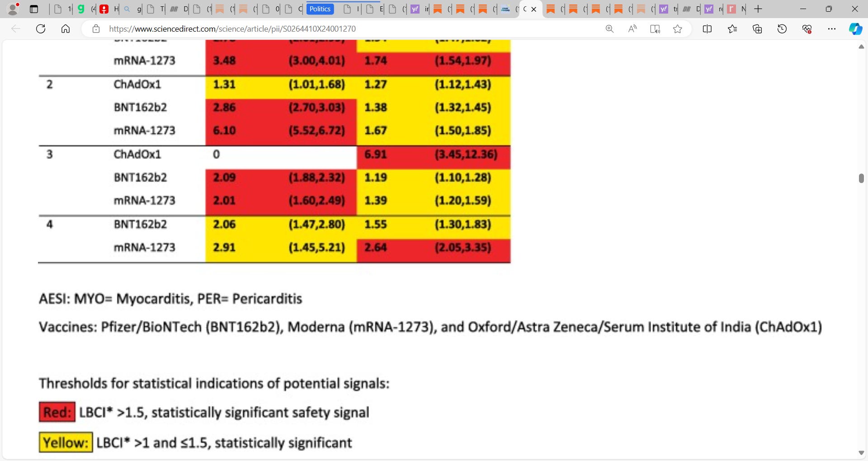Select the yellow cell value 2.91
The width and height of the screenshot is (868, 461).
[x=224, y=248]
